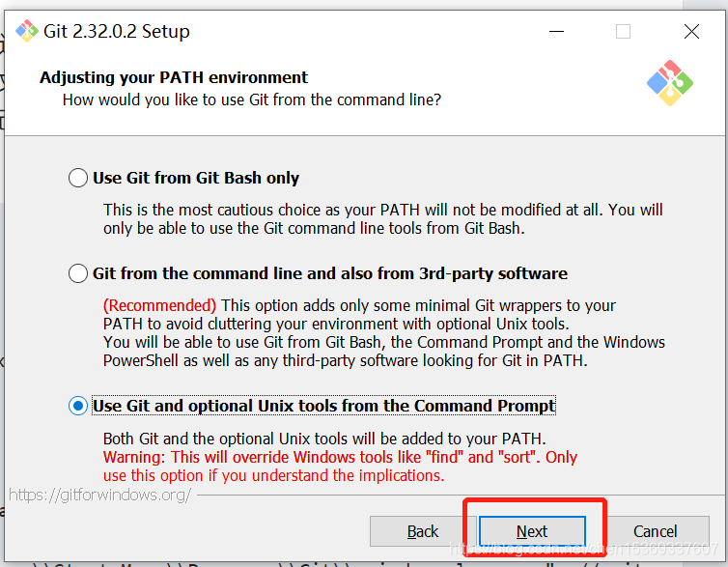Click the red '(Recommended)' text
The image size is (728, 567).
[x=159, y=305]
